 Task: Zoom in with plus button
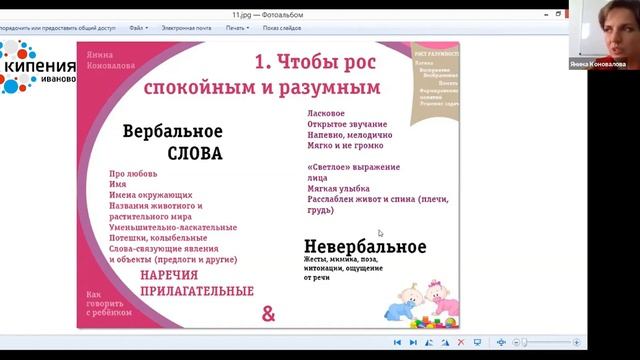[576, 342]
